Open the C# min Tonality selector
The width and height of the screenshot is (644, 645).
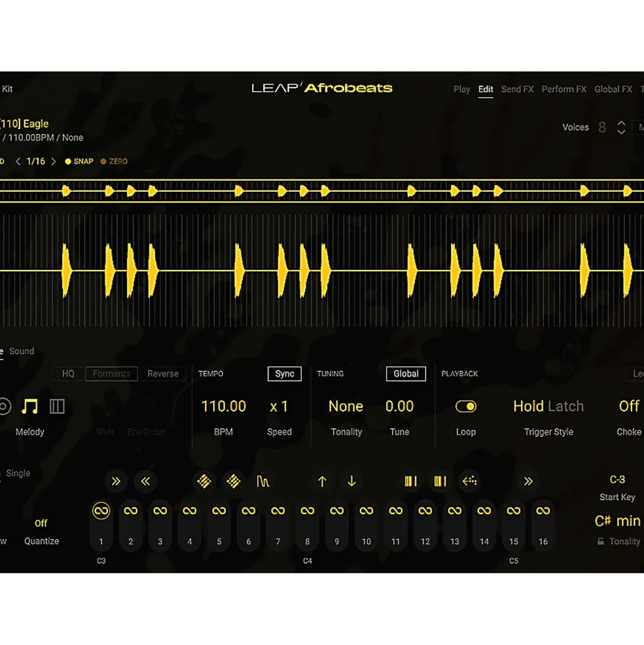click(x=617, y=521)
